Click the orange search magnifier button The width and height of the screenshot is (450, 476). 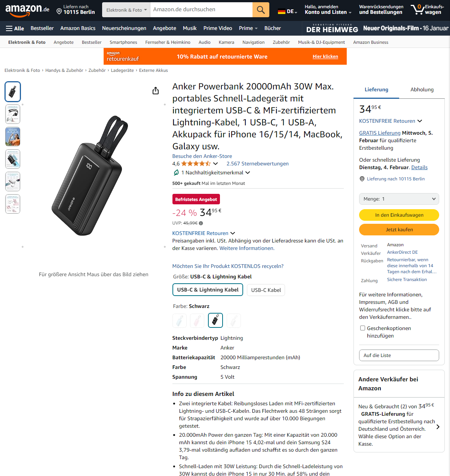click(261, 10)
